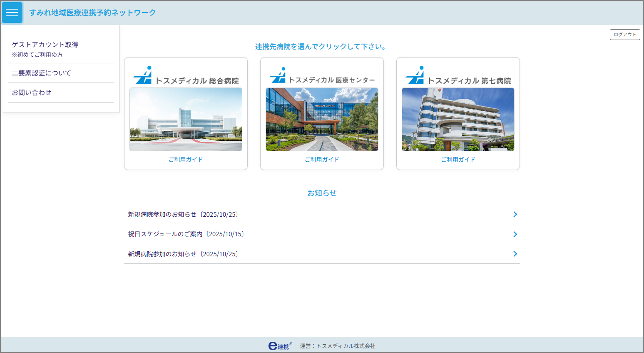The width and height of the screenshot is (644, 353).
Task: Click the すみれ地域医療連携予約ネットワーク site title
Action: click(x=92, y=13)
